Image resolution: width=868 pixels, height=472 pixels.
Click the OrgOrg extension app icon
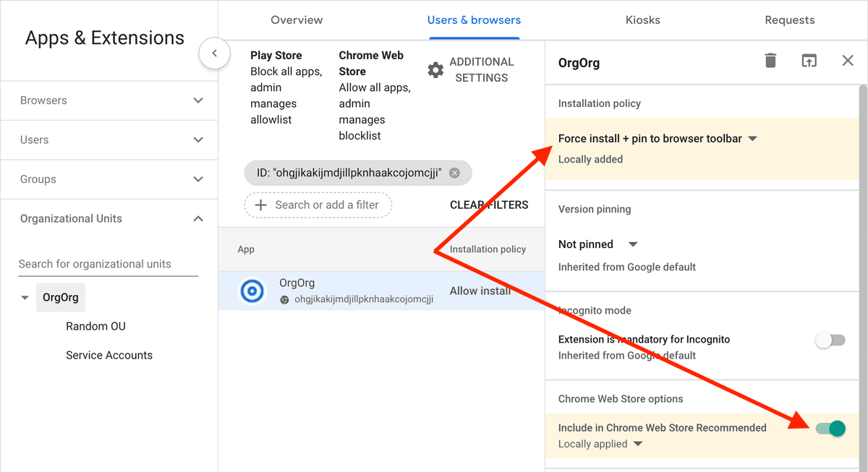point(252,290)
